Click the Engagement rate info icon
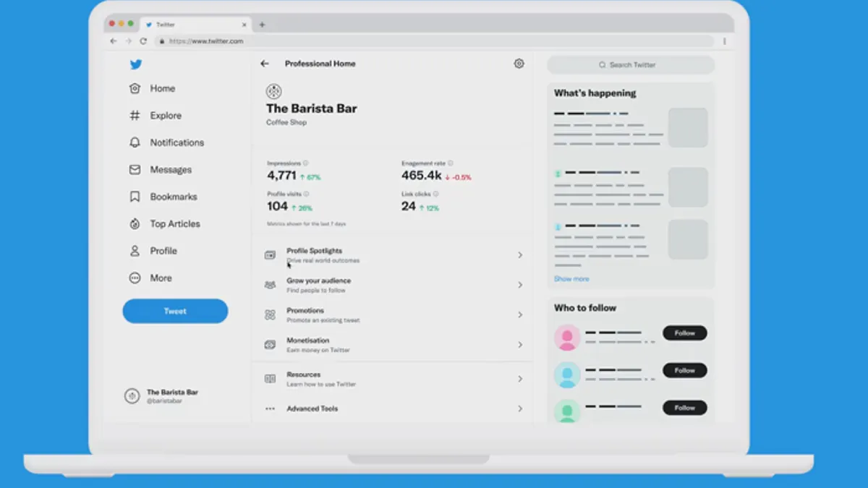 (x=451, y=163)
